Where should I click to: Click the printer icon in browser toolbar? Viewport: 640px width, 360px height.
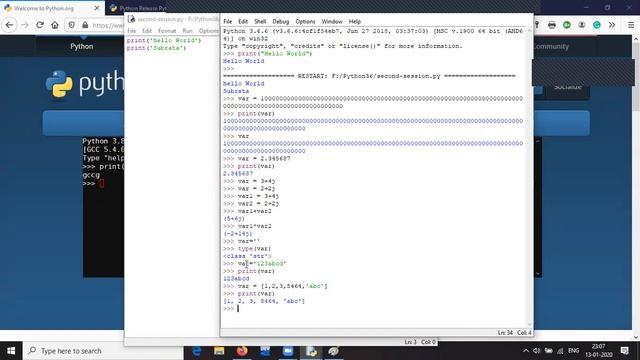(552, 25)
